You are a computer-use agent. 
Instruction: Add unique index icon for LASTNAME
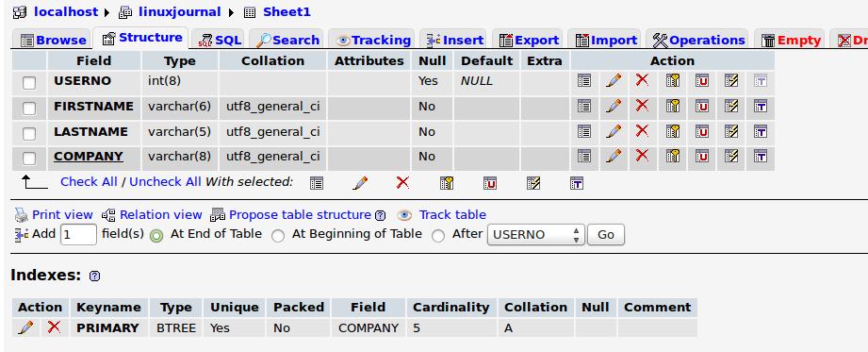pyautogui.click(x=702, y=131)
